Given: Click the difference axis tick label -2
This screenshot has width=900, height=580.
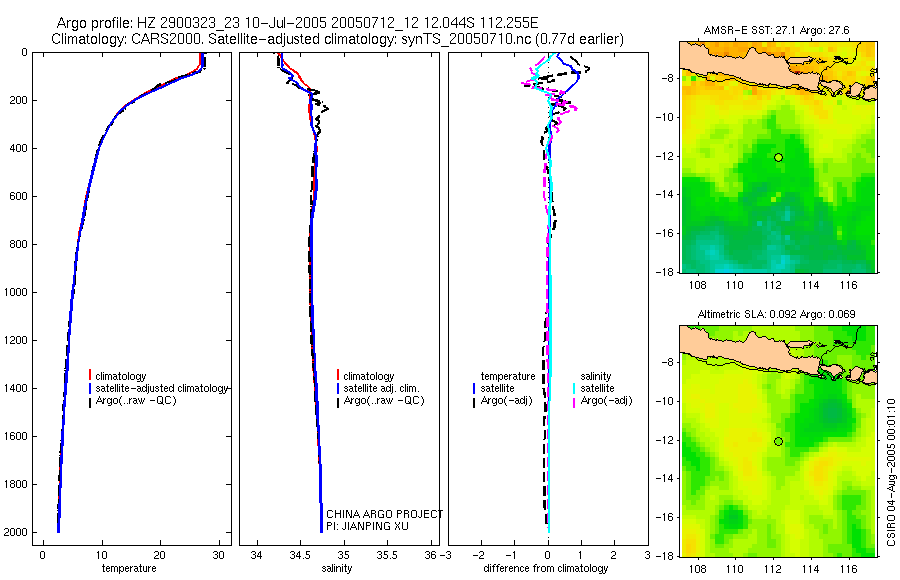Looking at the screenshot, I should coord(479,555).
